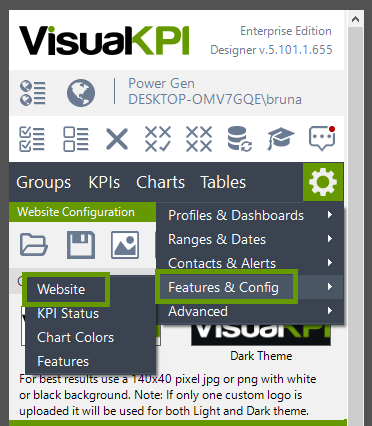Screen dimensions: 372x426
Task: Open the Charts tab
Action: pyautogui.click(x=160, y=183)
